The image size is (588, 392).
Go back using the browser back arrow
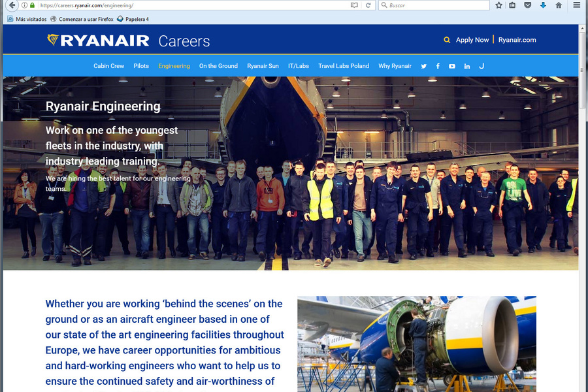12,5
